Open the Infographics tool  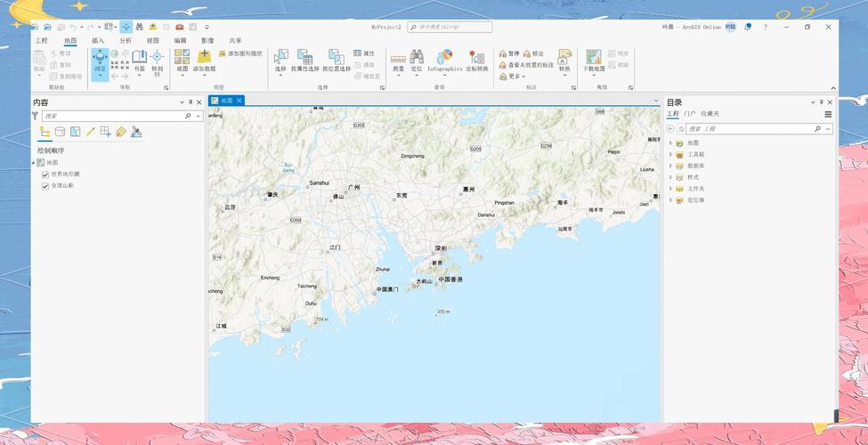click(444, 61)
